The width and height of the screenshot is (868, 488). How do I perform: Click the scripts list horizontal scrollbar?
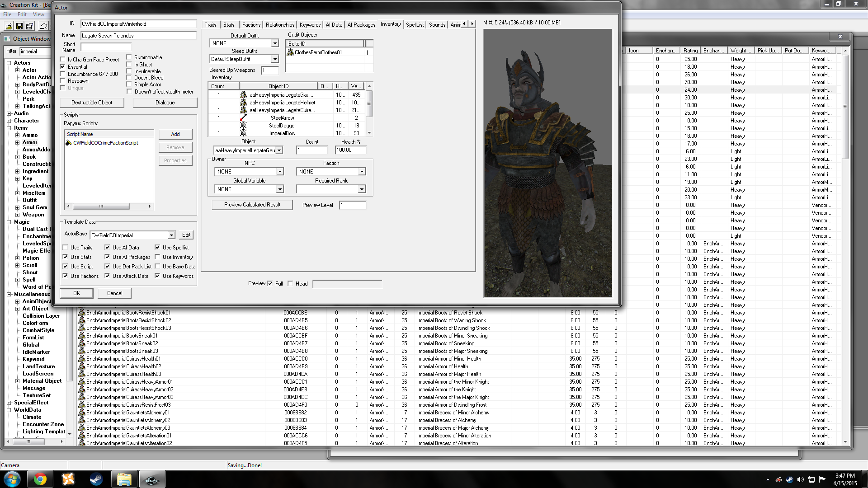coord(109,206)
